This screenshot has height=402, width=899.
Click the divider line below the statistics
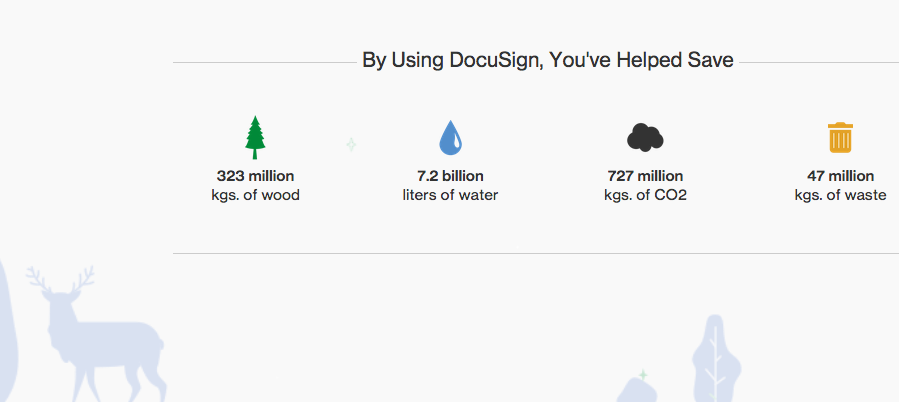[x=536, y=253]
